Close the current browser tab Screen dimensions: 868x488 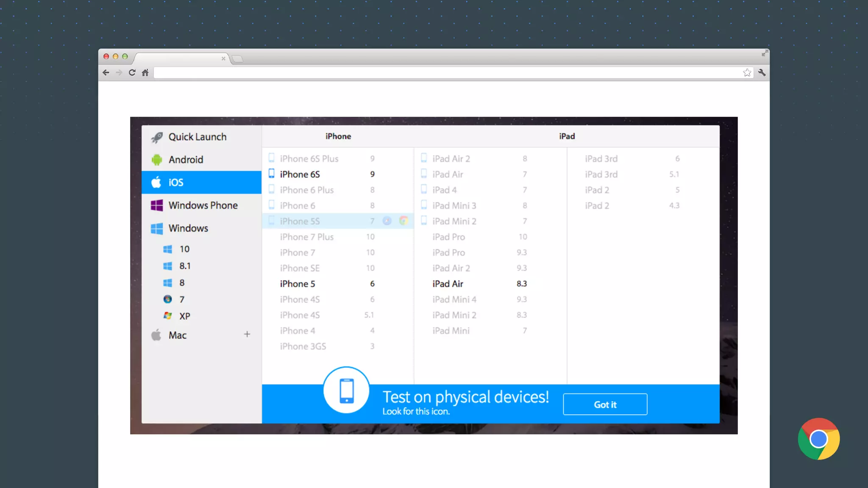coord(223,58)
